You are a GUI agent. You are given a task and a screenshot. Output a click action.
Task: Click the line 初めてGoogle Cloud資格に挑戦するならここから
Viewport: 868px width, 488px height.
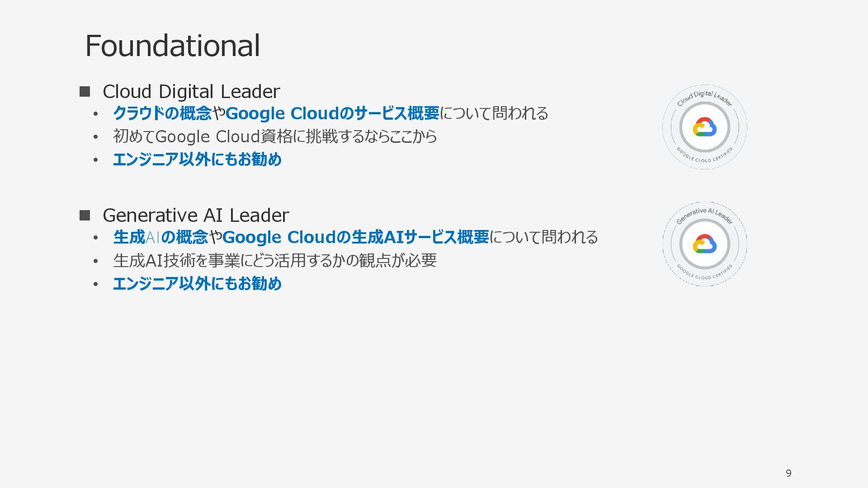(x=275, y=136)
